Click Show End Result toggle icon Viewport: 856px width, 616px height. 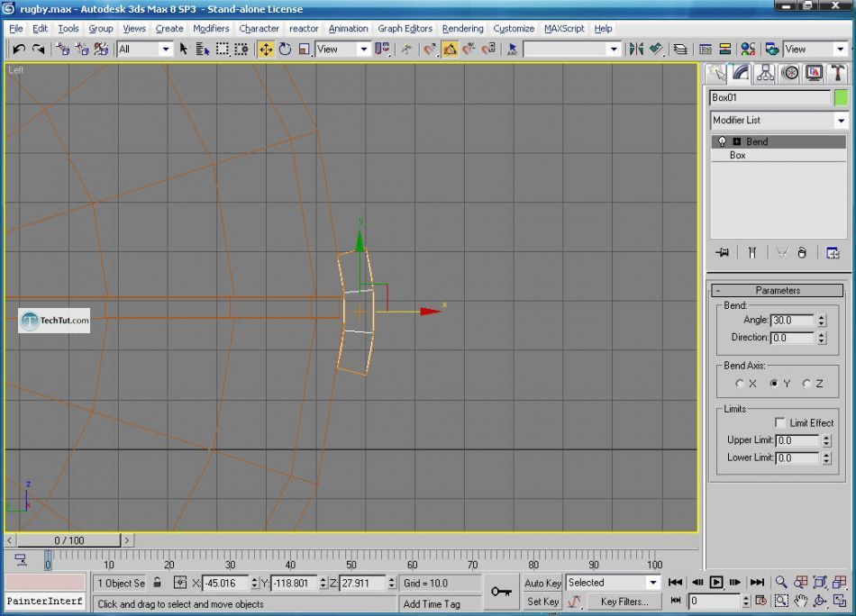752,253
